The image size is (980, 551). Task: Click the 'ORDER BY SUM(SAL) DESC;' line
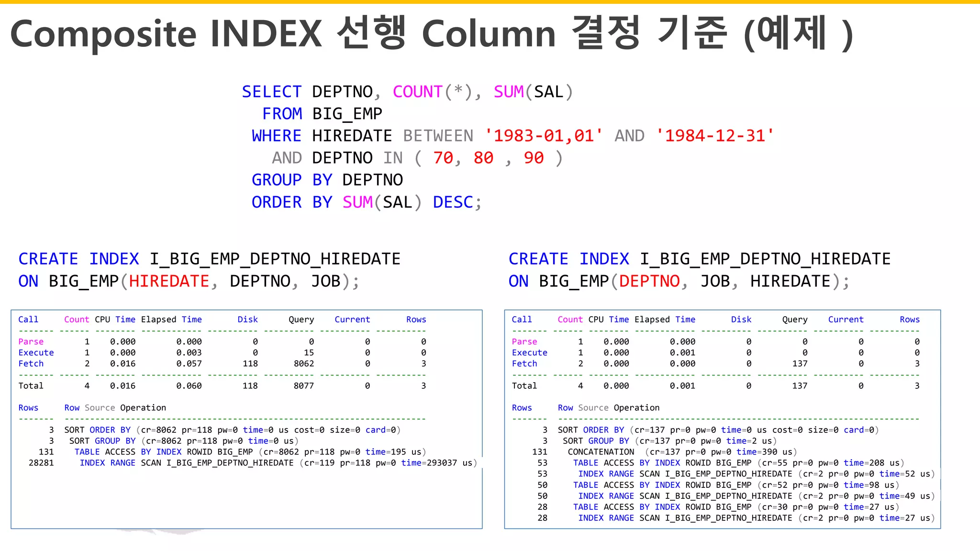pyautogui.click(x=367, y=202)
